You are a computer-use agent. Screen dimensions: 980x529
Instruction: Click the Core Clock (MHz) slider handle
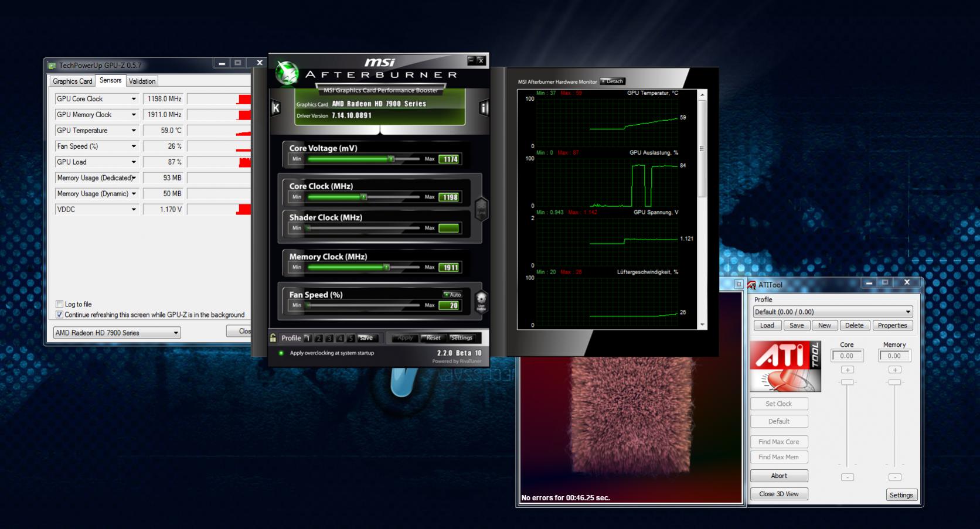[363, 197]
